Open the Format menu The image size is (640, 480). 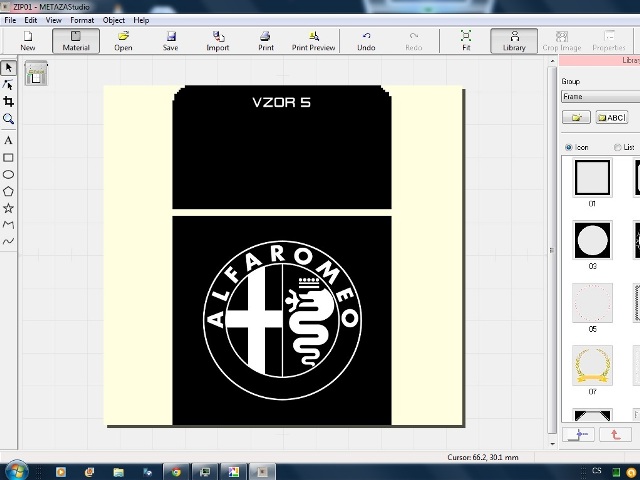pos(81,20)
